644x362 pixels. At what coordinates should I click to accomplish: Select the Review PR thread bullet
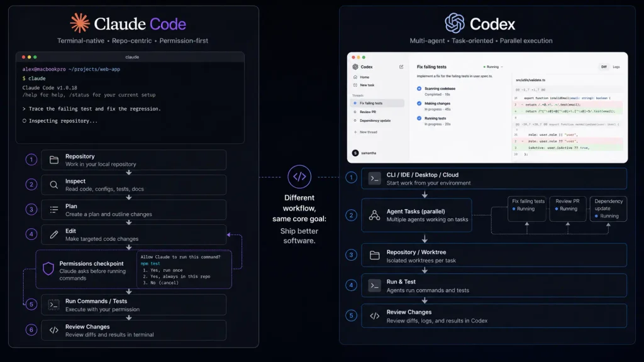pyautogui.click(x=355, y=112)
